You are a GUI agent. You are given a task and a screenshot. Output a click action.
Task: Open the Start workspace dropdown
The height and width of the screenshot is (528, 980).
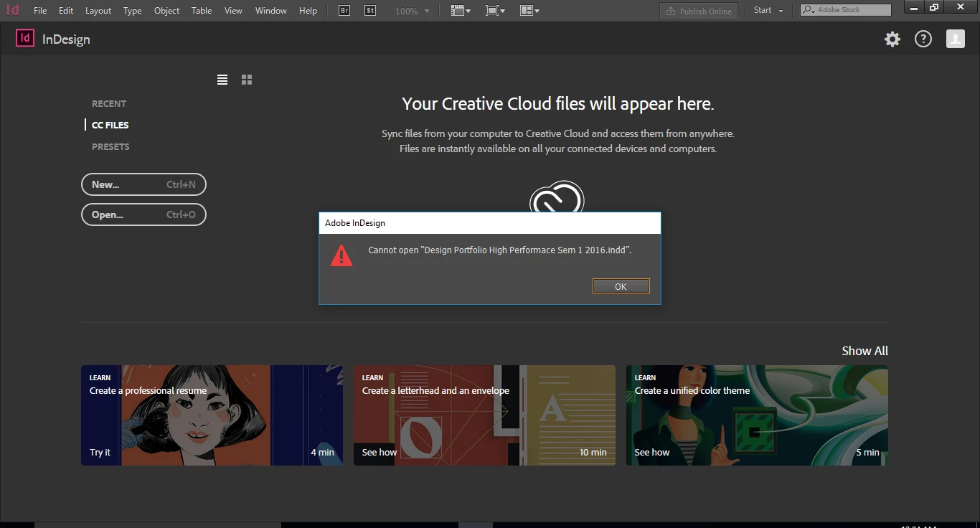(768, 11)
